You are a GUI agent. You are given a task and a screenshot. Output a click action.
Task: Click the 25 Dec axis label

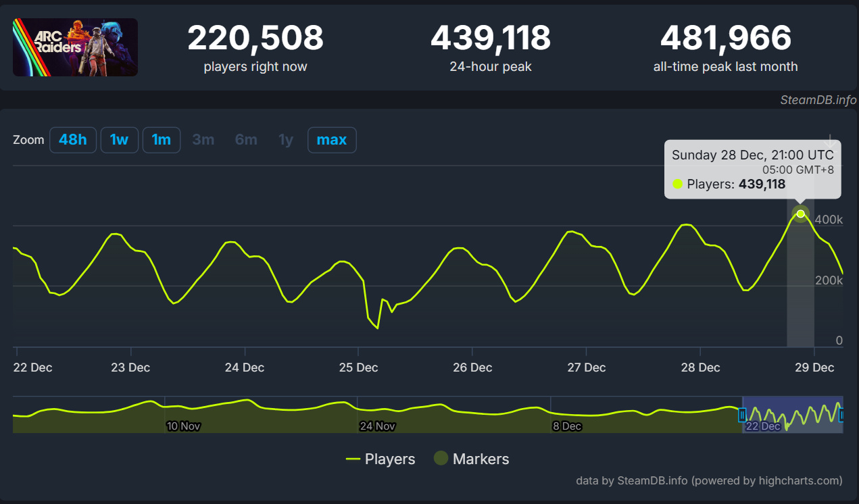coord(358,368)
